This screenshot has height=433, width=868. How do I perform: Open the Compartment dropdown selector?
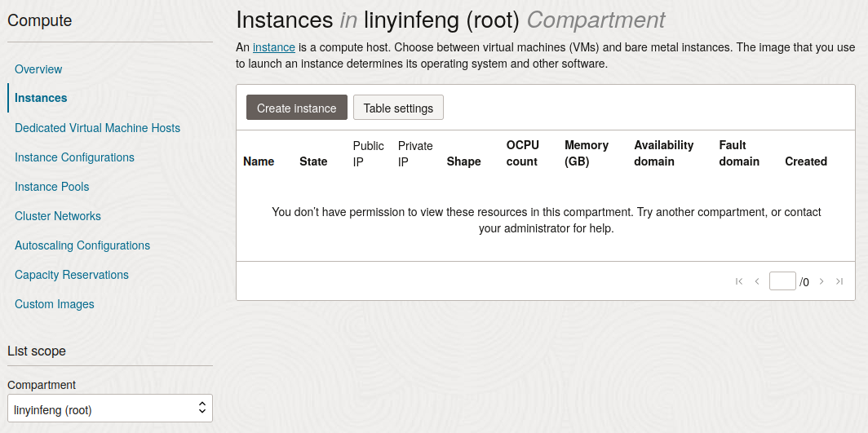tap(110, 409)
